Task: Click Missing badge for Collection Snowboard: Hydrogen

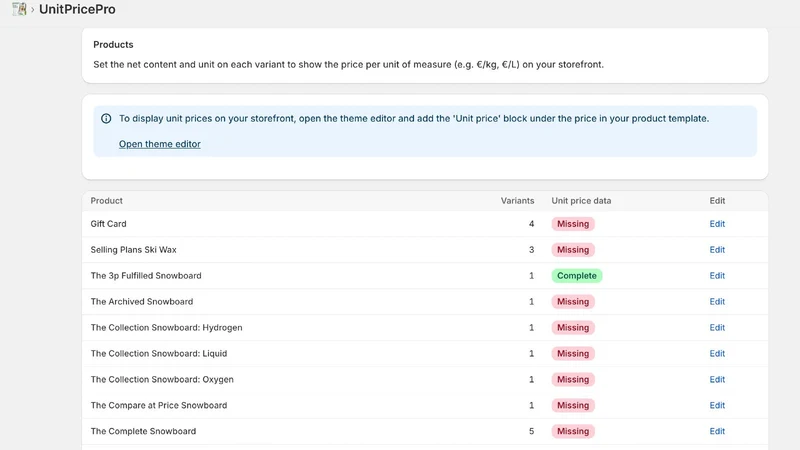Action: (x=573, y=328)
